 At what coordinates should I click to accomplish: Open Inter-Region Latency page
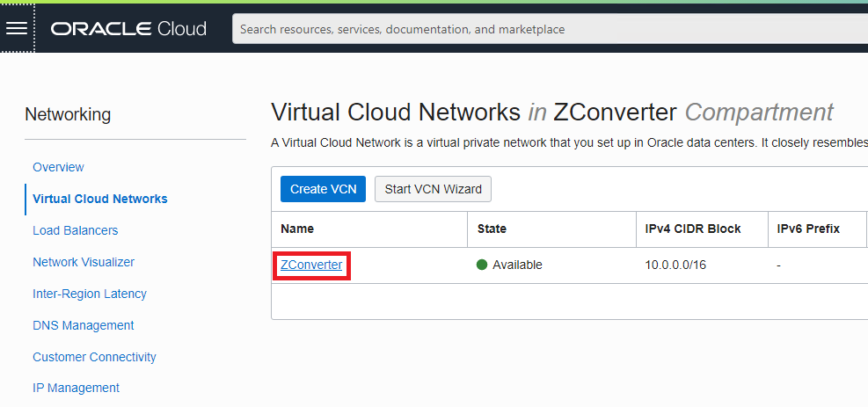(90, 294)
